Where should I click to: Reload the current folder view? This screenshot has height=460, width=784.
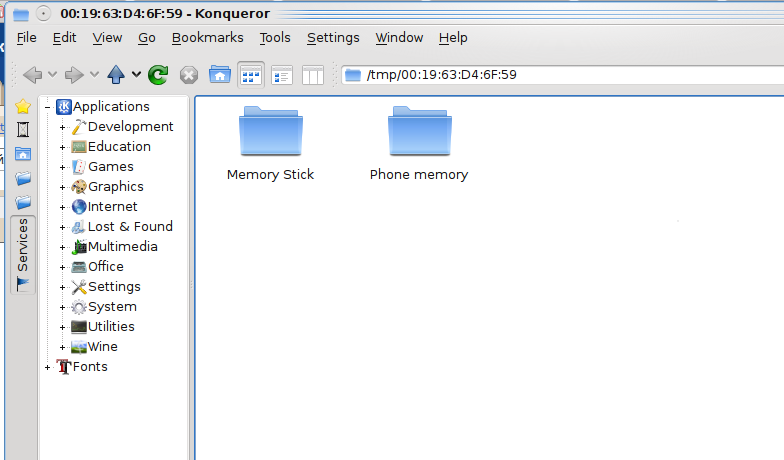[x=158, y=75]
